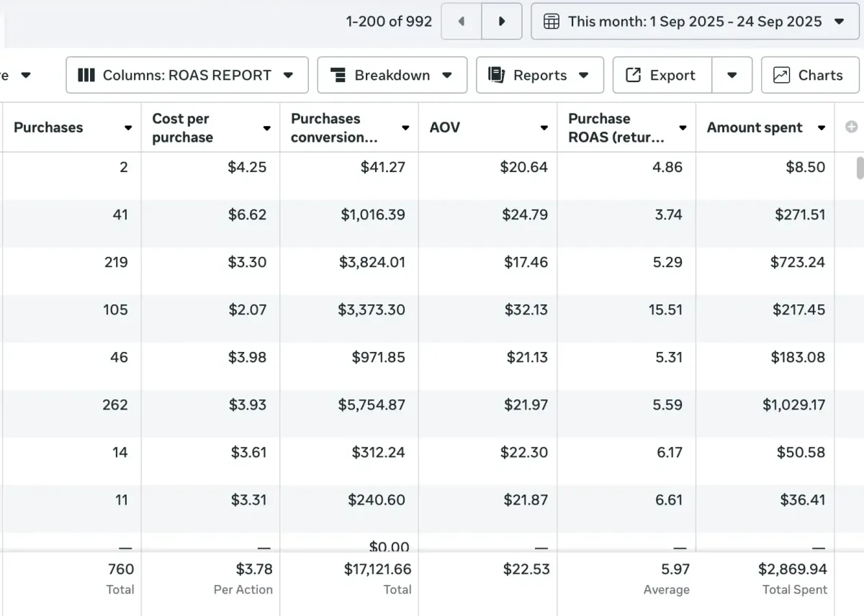Expand the Export options arrow
The height and width of the screenshot is (616, 864).
tap(732, 75)
